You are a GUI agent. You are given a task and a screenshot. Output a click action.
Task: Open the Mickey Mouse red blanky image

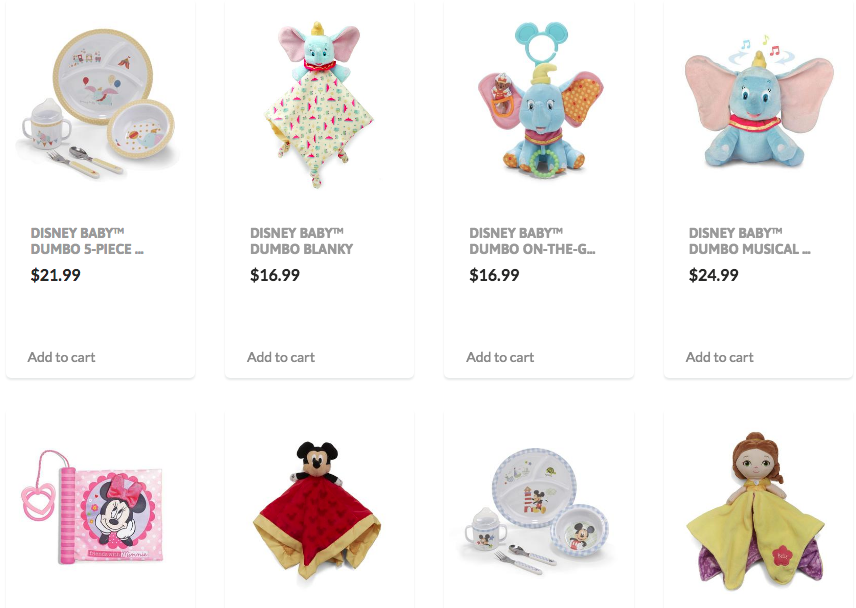pyautogui.click(x=317, y=510)
